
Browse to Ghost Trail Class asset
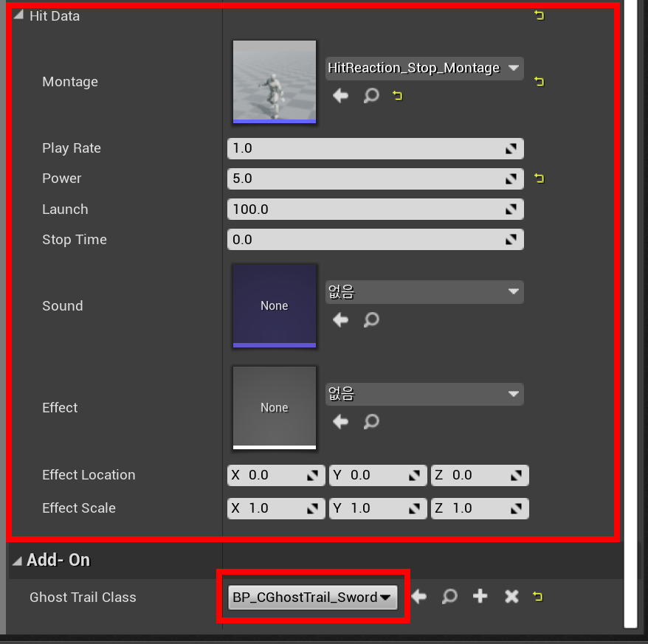[449, 597]
